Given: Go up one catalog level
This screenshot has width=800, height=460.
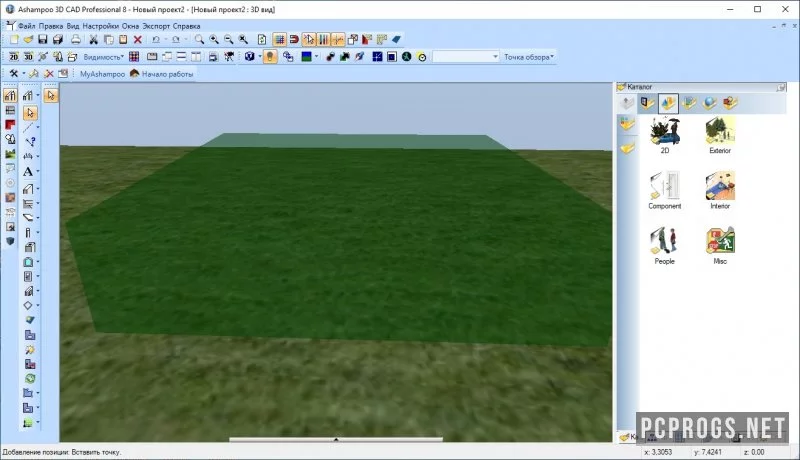Looking at the screenshot, I should click(627, 103).
